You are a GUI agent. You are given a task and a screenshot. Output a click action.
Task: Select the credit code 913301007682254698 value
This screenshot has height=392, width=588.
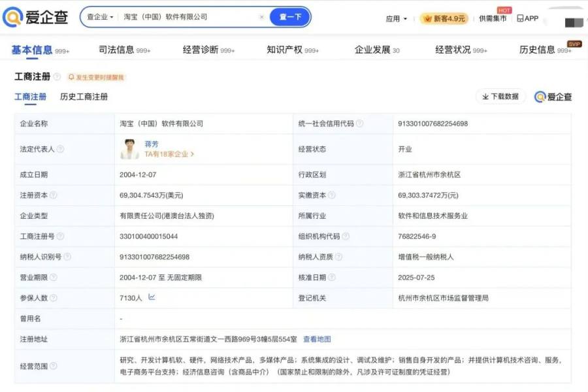[x=433, y=123]
